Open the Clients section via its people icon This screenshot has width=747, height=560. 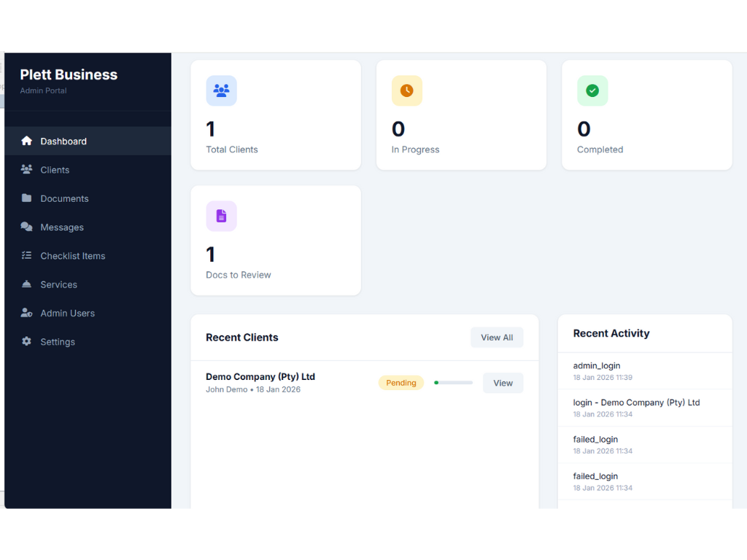point(28,169)
